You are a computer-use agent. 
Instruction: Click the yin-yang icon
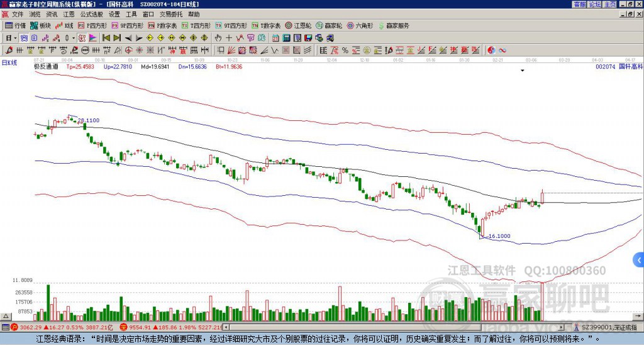(491, 50)
